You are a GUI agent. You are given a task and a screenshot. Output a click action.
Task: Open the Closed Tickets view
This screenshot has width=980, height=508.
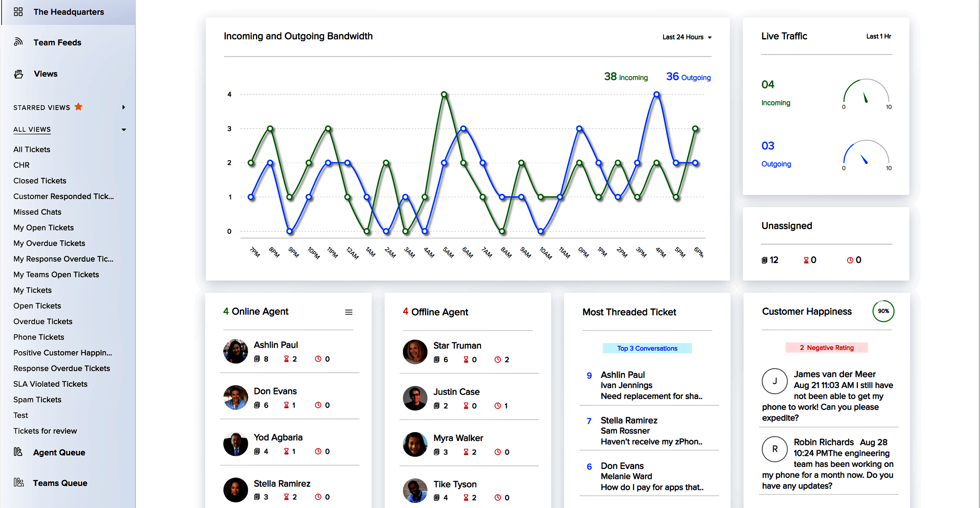40,180
